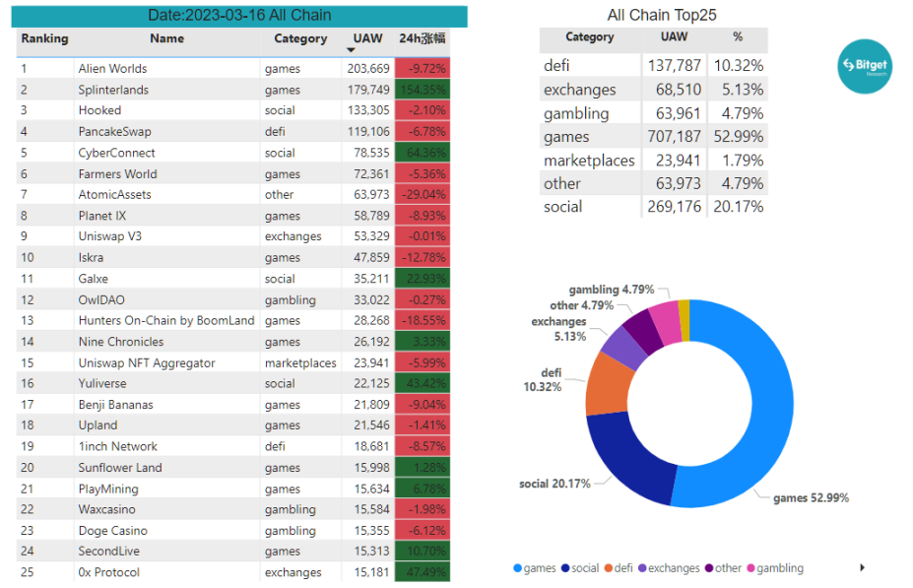Select the purple exchanges legend dot

643,568
